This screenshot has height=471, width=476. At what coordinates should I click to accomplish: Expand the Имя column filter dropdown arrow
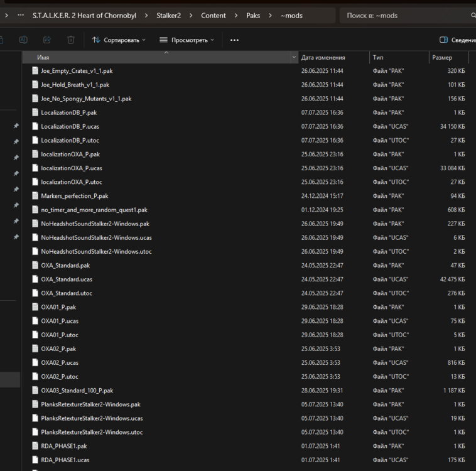point(294,57)
